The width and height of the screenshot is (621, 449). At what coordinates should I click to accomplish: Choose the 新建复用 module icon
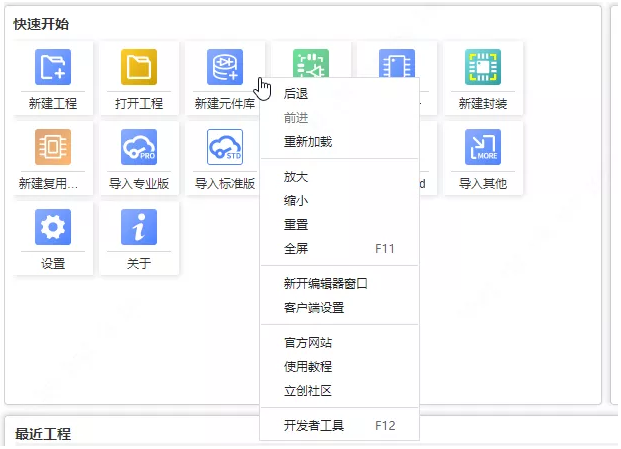tap(52, 148)
